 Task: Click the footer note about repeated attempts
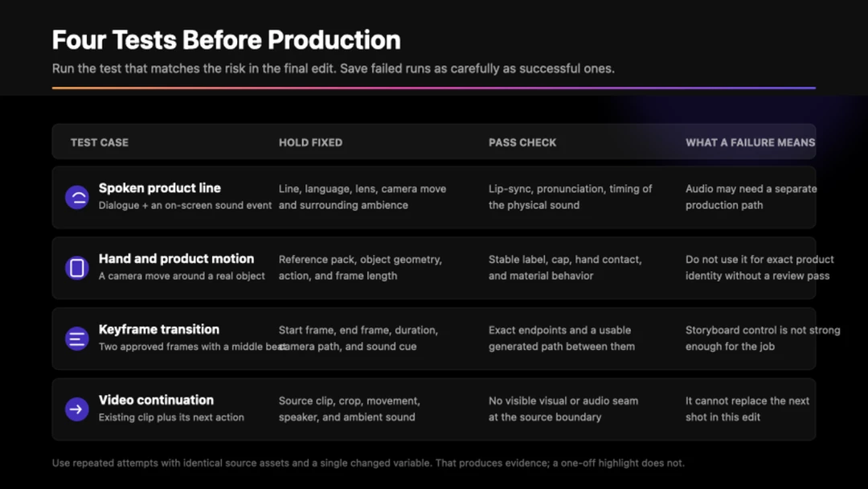(x=368, y=462)
